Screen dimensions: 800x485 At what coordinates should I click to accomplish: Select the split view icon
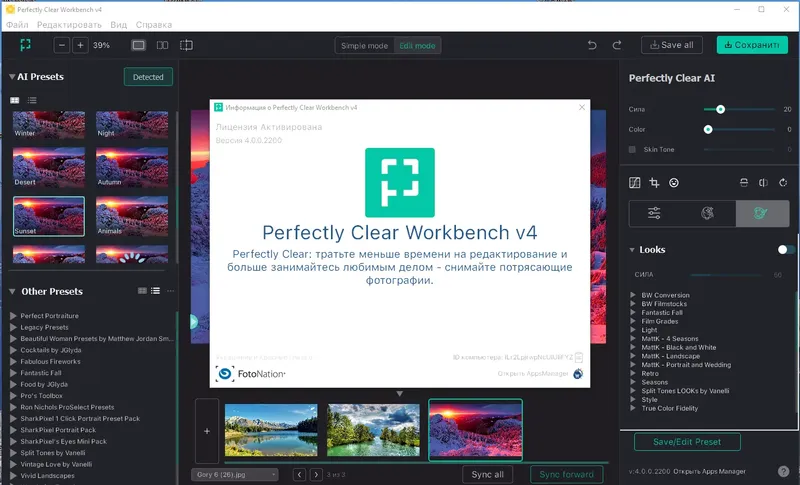point(186,45)
